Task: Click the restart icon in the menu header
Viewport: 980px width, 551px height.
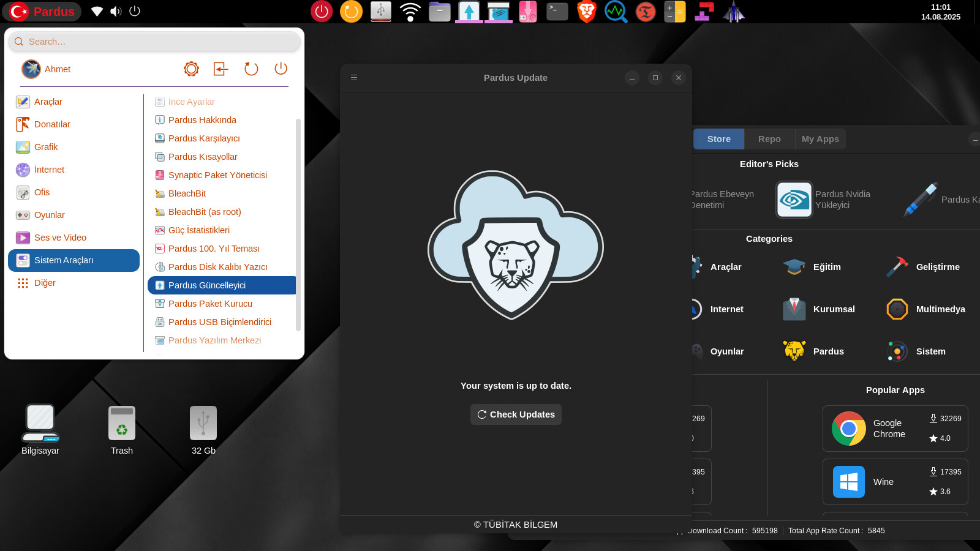Action: [251, 69]
